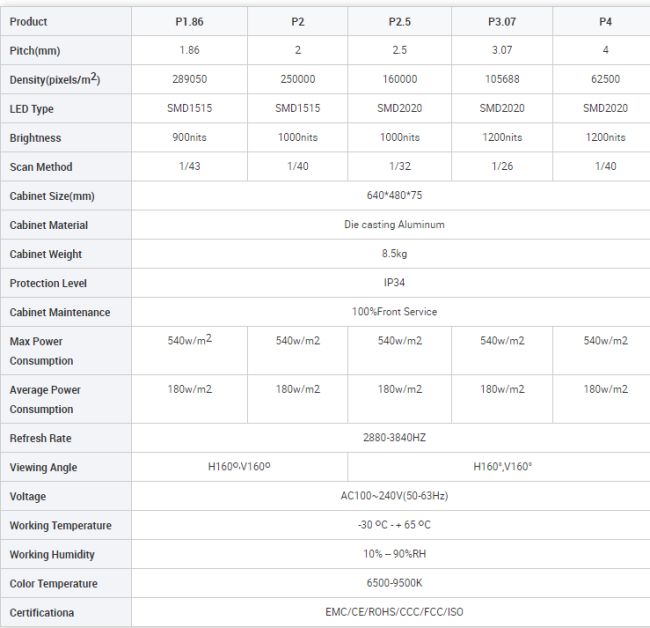Select the density value "289050"
The image size is (650, 628).
(189, 79)
